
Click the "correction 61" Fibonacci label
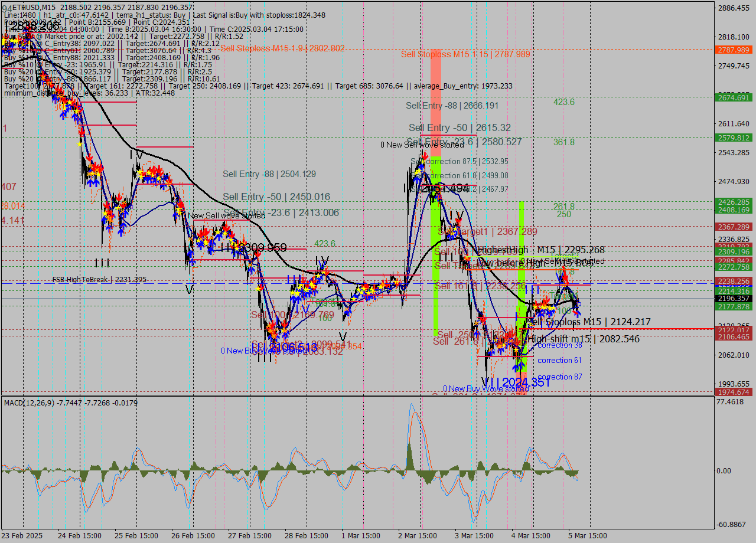pyautogui.click(x=559, y=360)
